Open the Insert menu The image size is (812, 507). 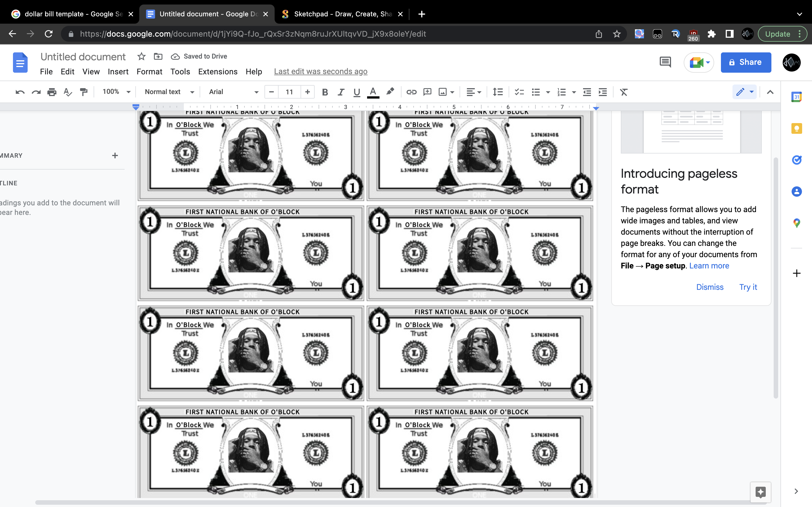tap(118, 72)
